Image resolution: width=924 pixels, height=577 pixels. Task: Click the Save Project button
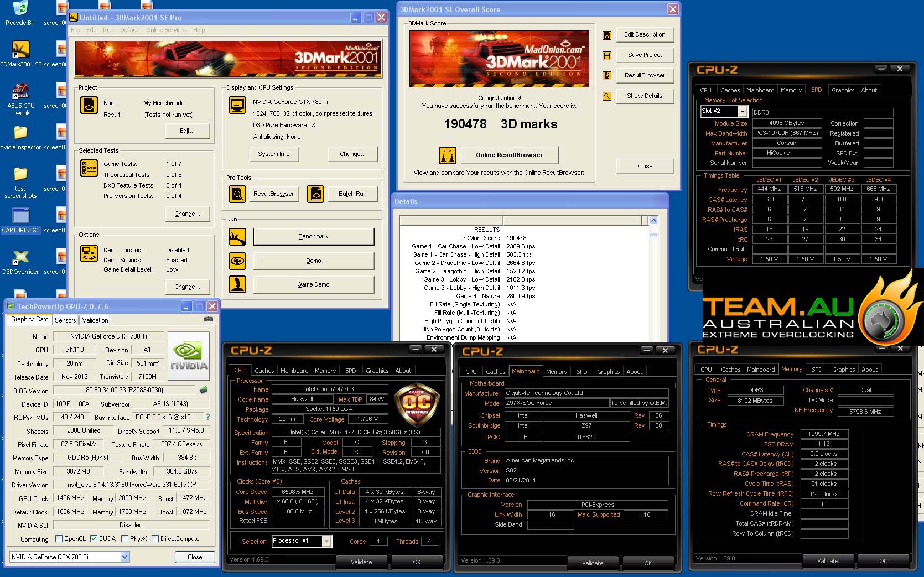pos(645,55)
